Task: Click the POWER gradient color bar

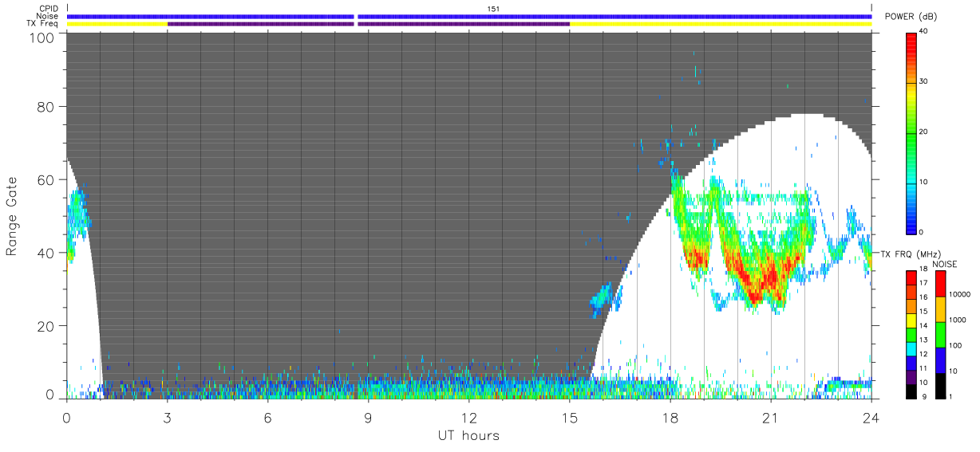Action: point(912,132)
